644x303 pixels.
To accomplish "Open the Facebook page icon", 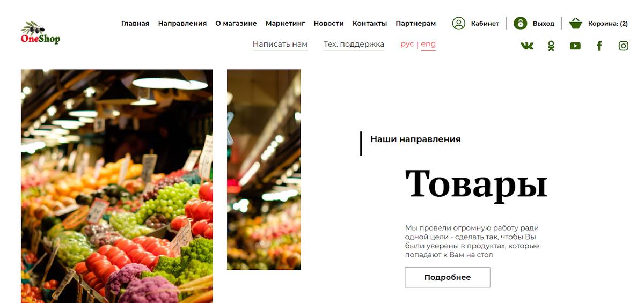I will 599,46.
